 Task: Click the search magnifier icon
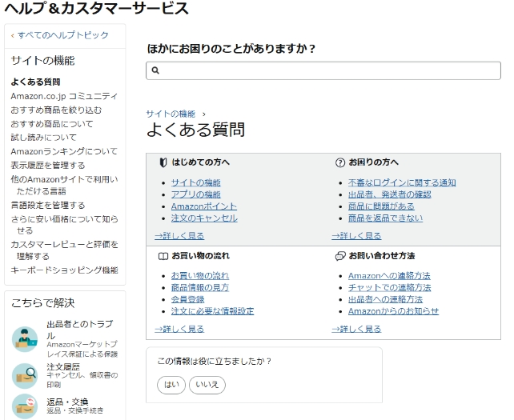pyautogui.click(x=155, y=70)
